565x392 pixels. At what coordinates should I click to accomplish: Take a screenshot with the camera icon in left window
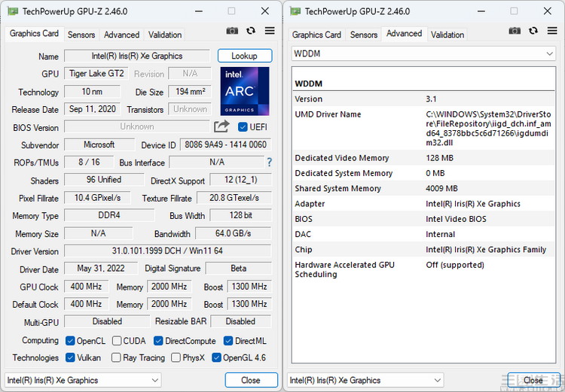coord(232,31)
